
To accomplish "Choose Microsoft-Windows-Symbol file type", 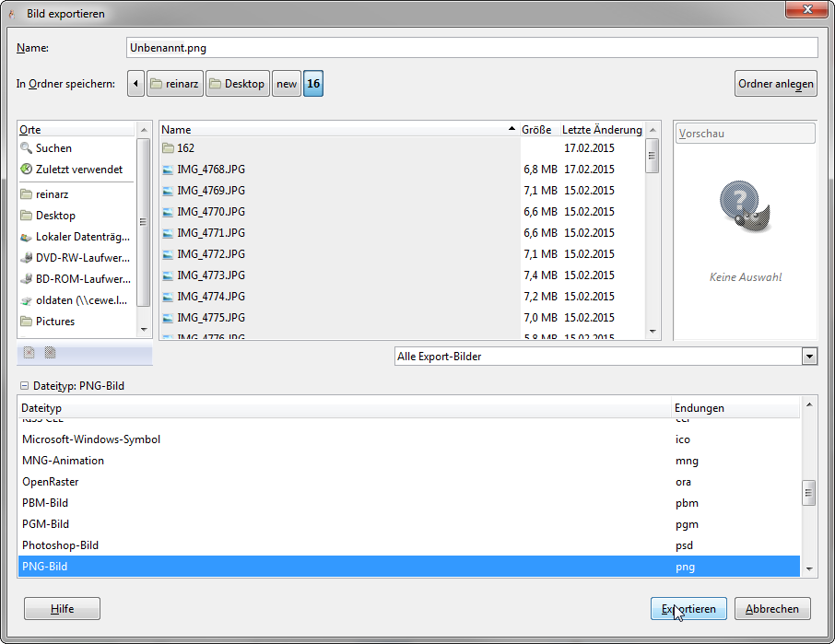I will 409,439.
